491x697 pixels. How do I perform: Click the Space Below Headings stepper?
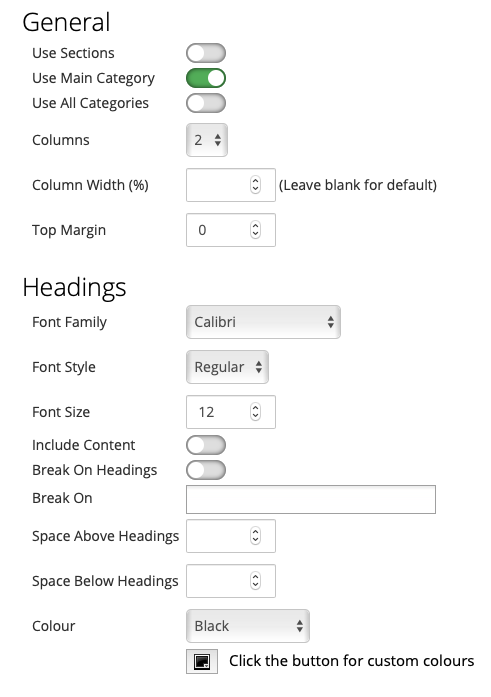point(255,581)
